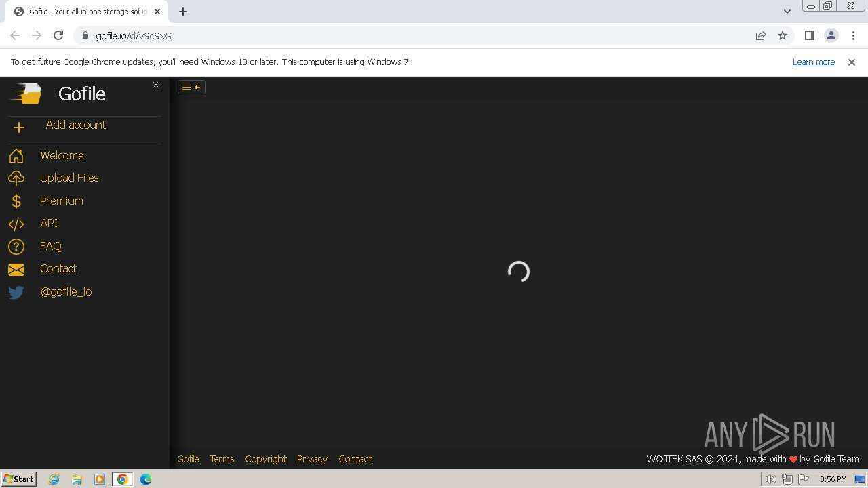Open the Copyright footer link
Viewport: 868px width, 488px height.
coord(266,459)
